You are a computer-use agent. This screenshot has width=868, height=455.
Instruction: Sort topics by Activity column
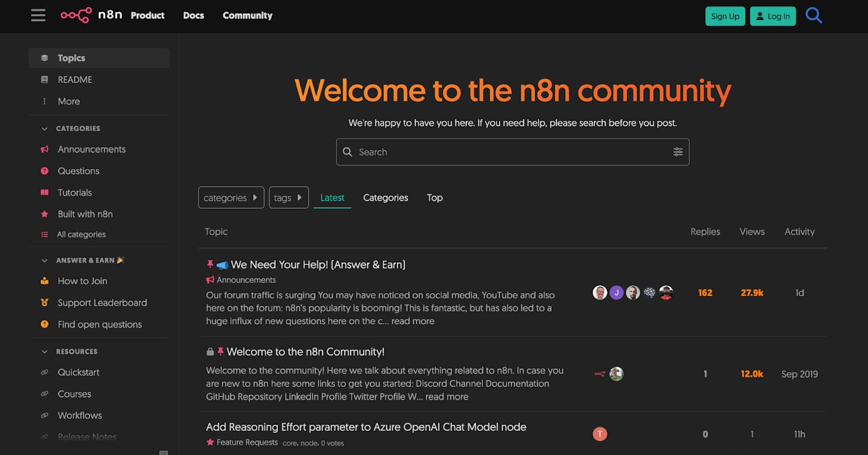[799, 232]
